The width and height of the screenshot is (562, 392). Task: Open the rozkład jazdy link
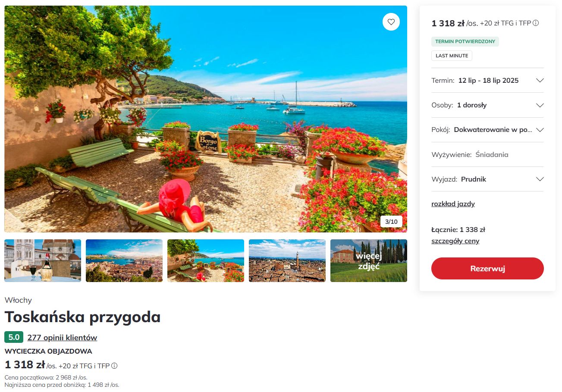click(x=453, y=204)
